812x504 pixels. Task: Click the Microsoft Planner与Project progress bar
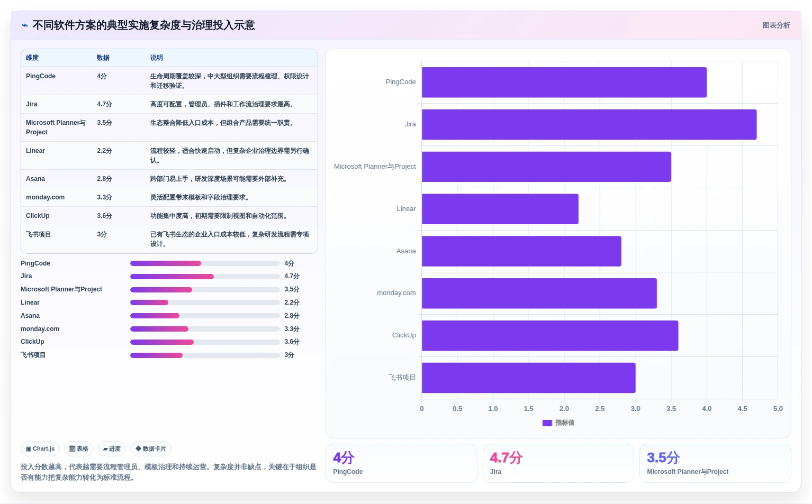205,289
